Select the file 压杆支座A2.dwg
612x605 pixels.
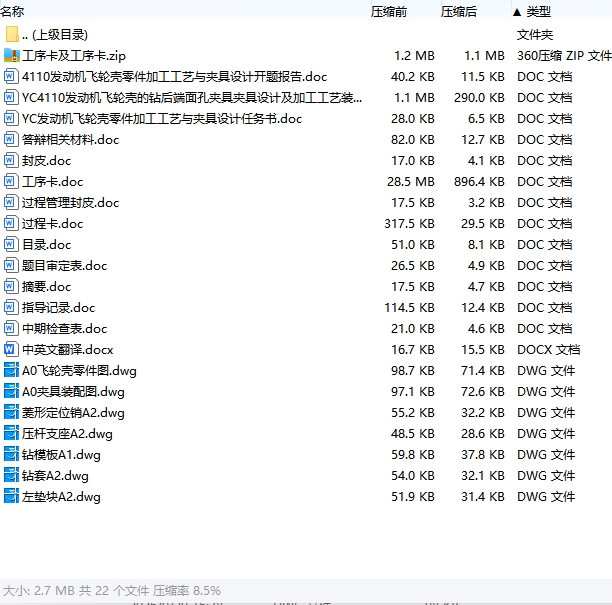pos(67,434)
